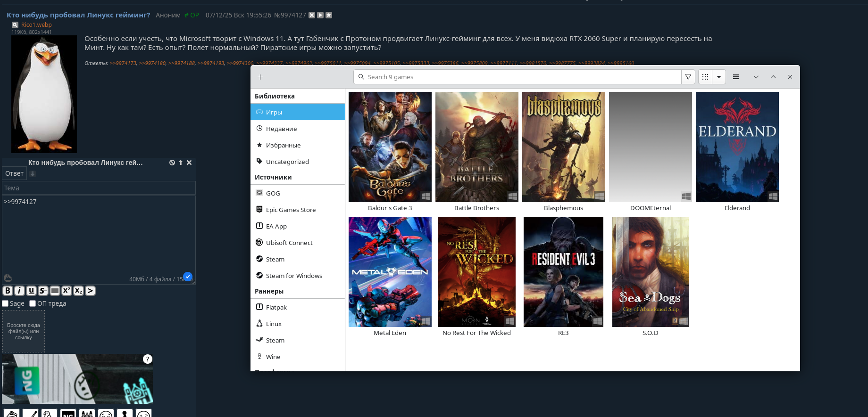The height and width of the screenshot is (417, 868).
Task: Open the thread title link at the top
Action: point(78,15)
